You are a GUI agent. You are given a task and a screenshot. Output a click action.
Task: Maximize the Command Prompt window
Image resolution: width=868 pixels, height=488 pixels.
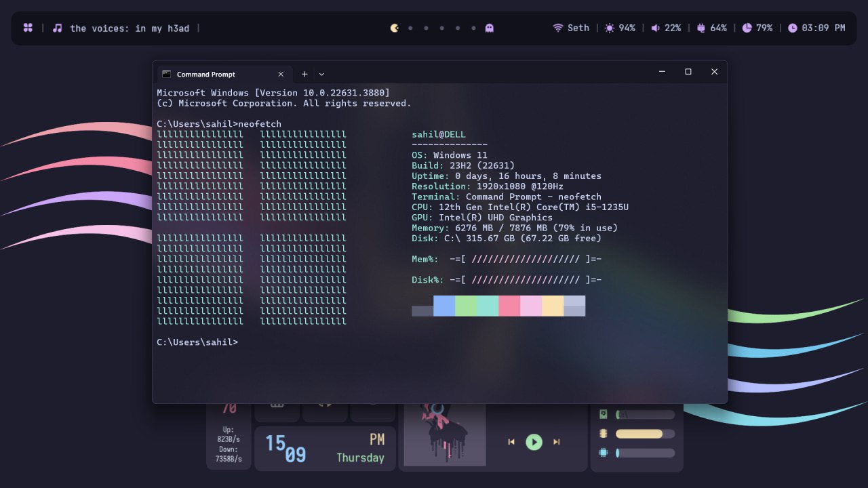pos(688,71)
